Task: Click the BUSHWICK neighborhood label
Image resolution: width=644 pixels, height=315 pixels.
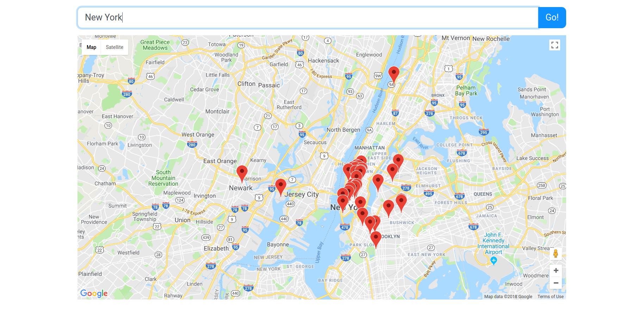Action: pyautogui.click(x=402, y=223)
